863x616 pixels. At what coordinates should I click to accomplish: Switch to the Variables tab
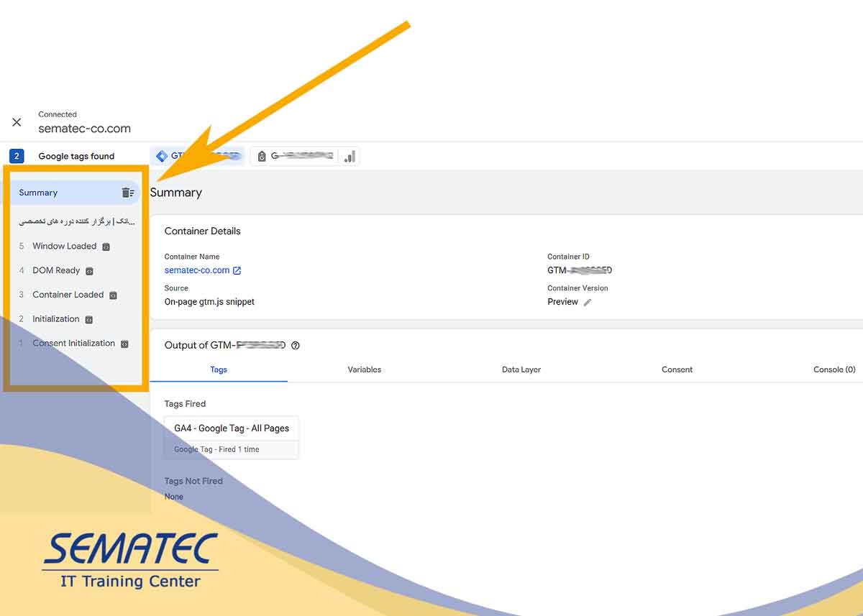pyautogui.click(x=365, y=369)
